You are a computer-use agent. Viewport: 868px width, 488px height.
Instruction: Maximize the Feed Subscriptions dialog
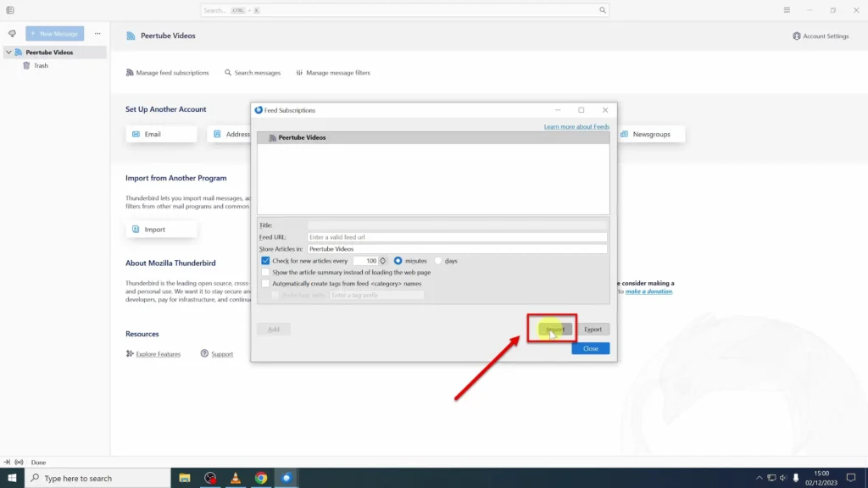(581, 110)
